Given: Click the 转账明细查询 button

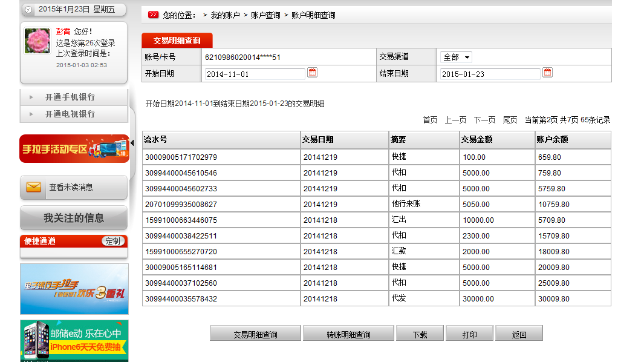Looking at the screenshot, I should [348, 334].
